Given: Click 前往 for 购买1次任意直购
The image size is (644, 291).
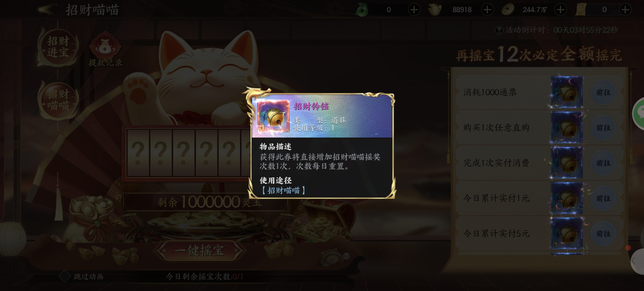Looking at the screenshot, I should pyautogui.click(x=603, y=128).
